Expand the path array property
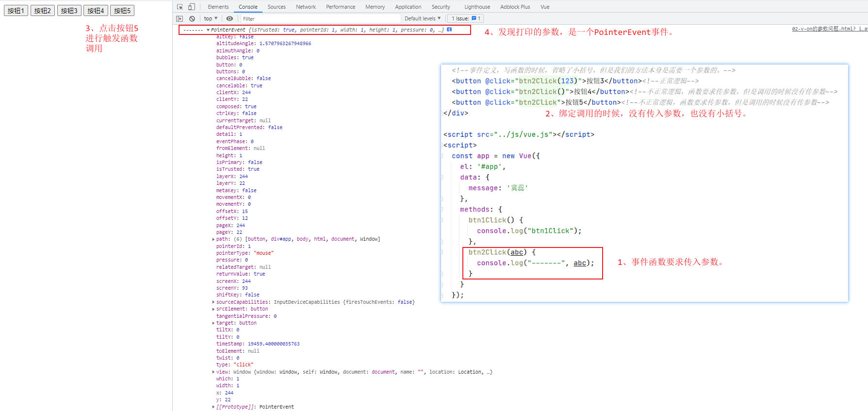The width and height of the screenshot is (868, 411). click(x=213, y=239)
